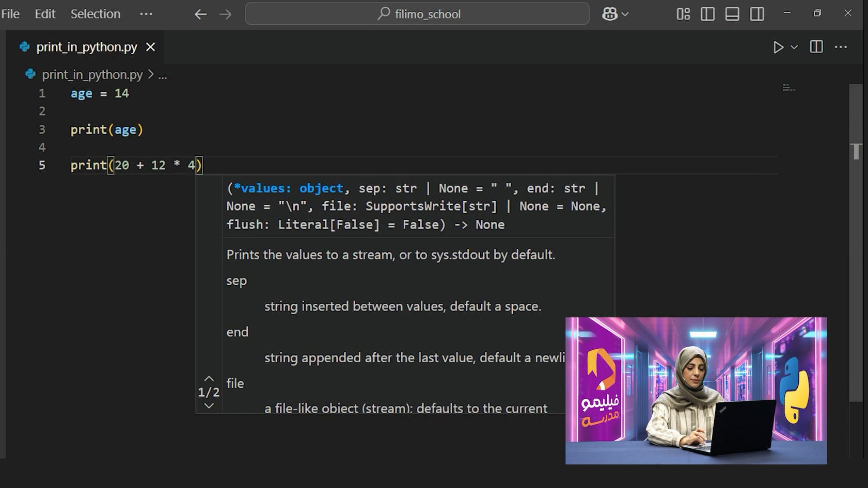Viewport: 868px width, 488px height.
Task: Click the print_in_python.py breadcrumb
Action: coord(92,75)
